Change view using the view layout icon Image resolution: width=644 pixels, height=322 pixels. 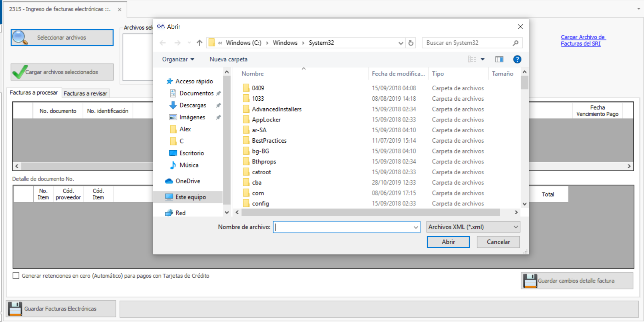[472, 59]
